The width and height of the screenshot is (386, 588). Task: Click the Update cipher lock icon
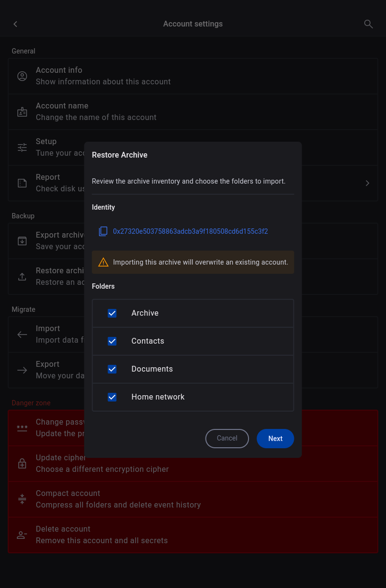click(x=22, y=464)
